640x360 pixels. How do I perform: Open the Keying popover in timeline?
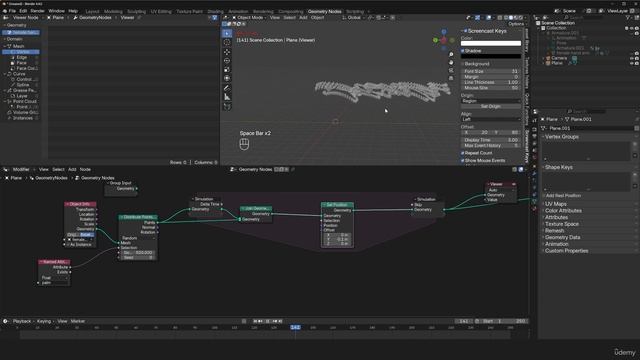click(x=44, y=321)
